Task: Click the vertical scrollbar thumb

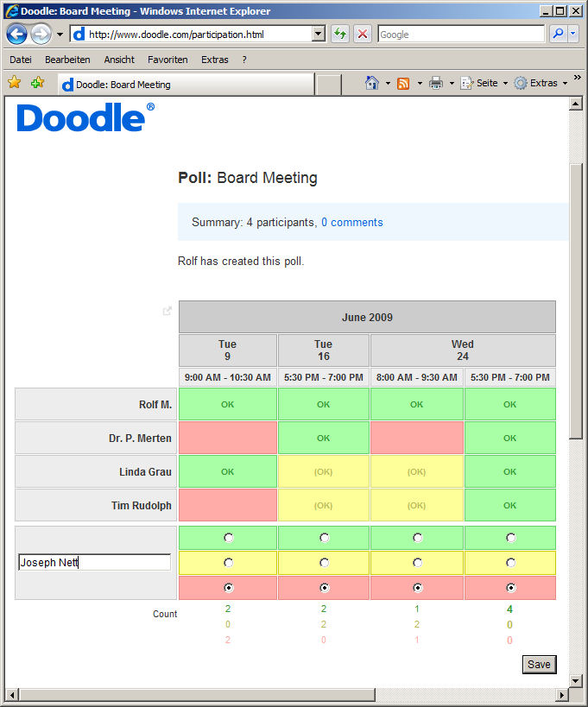Action: coord(576,301)
